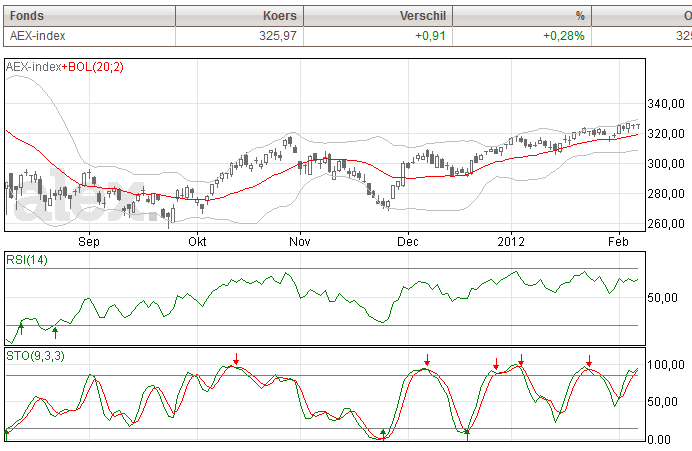The height and width of the screenshot is (451, 692).
Task: Click the 300,00 price axis label
Action: (666, 164)
